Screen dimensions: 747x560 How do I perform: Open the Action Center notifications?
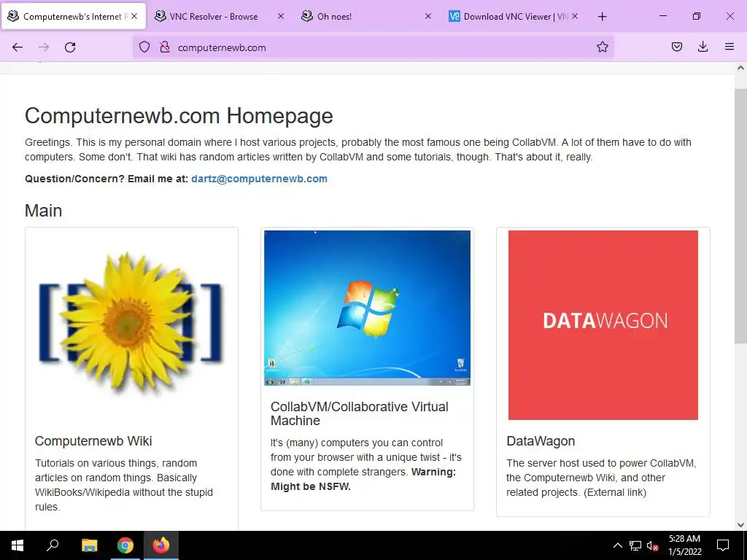click(x=723, y=545)
